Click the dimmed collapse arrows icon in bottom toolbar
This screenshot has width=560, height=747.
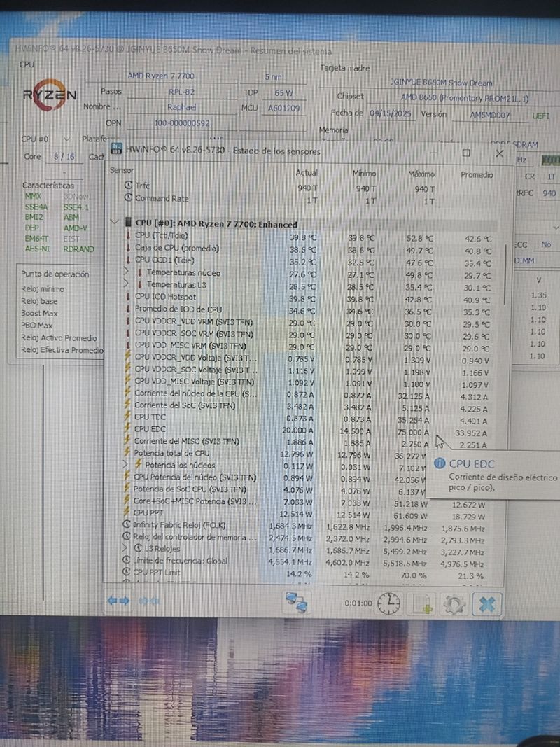click(x=149, y=601)
